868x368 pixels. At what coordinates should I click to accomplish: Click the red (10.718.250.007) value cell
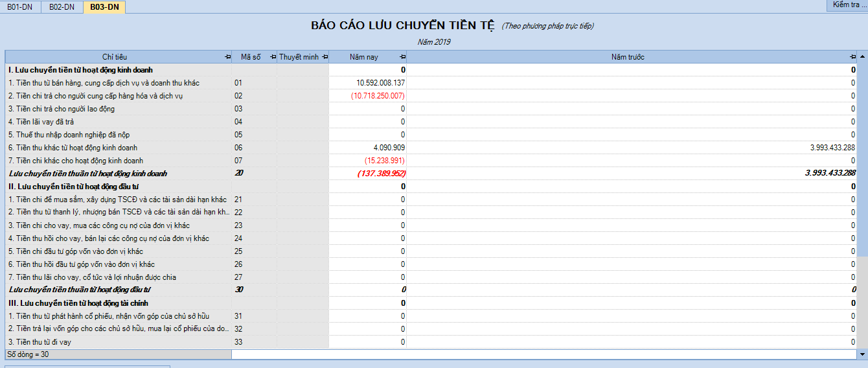pyautogui.click(x=367, y=96)
